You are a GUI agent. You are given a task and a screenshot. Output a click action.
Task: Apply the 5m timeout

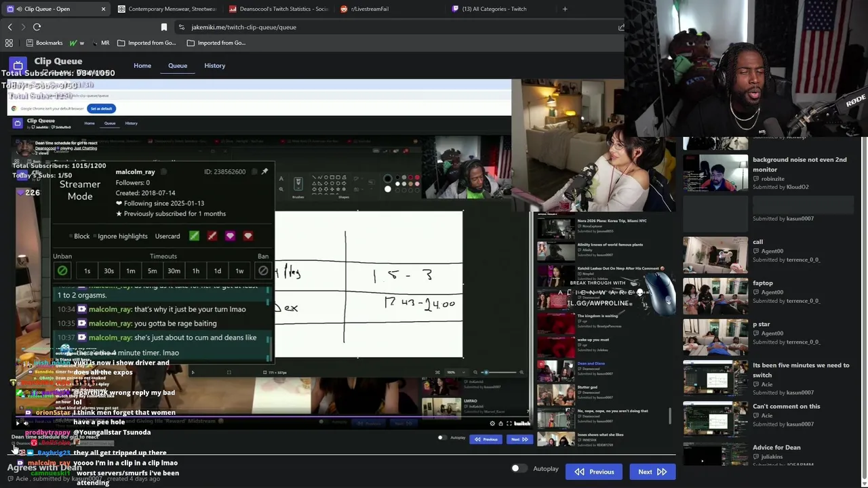(152, 271)
